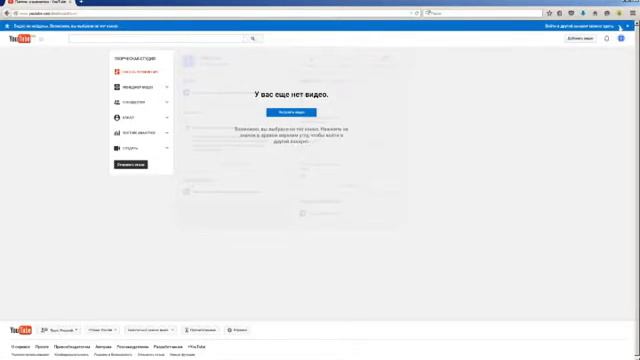The width and height of the screenshot is (640, 360).
Task: Open the Channel section in sidebar
Action: click(124, 118)
